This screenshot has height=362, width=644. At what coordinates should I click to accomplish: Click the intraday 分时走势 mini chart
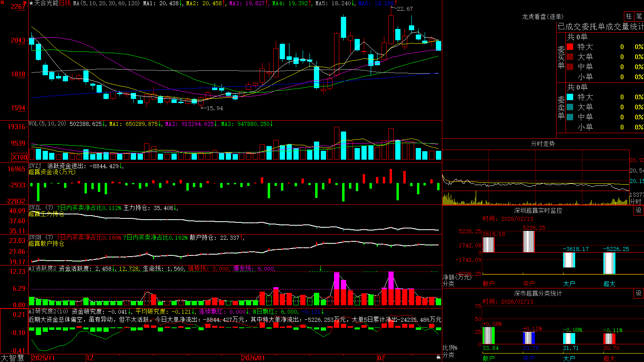tap(536, 177)
